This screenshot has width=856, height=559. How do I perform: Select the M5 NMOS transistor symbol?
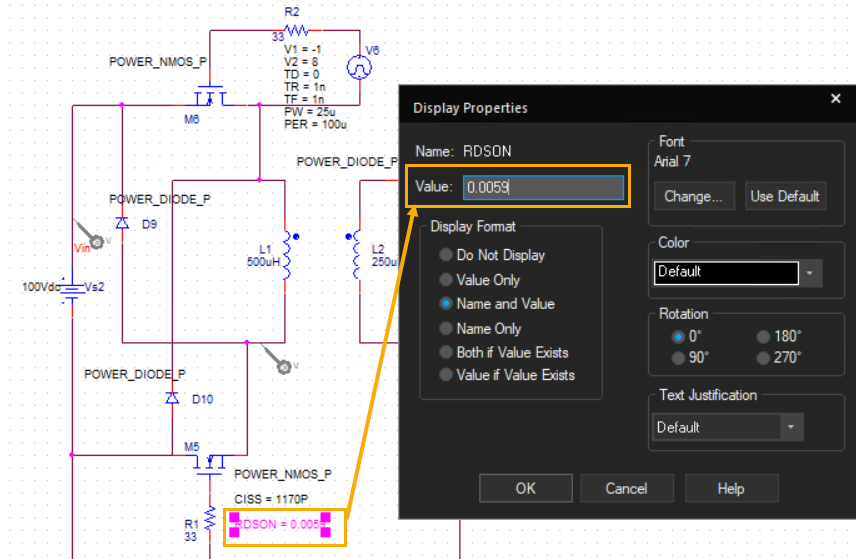209,465
